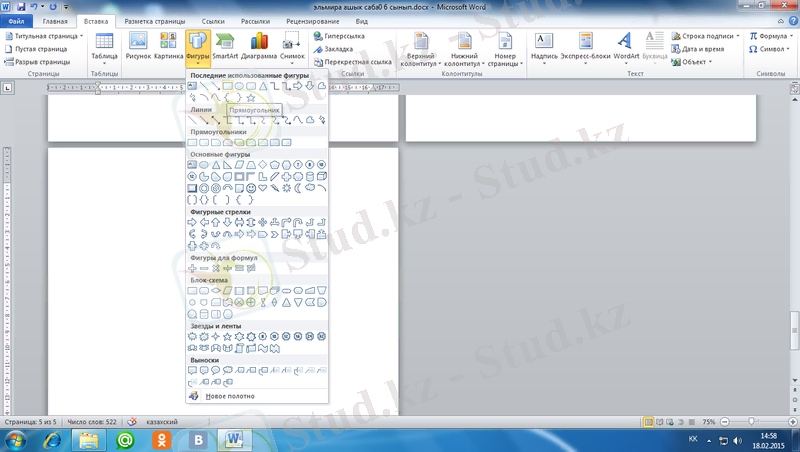Click Новое полотно at menu bottom
800x452 pixels.
click(230, 396)
